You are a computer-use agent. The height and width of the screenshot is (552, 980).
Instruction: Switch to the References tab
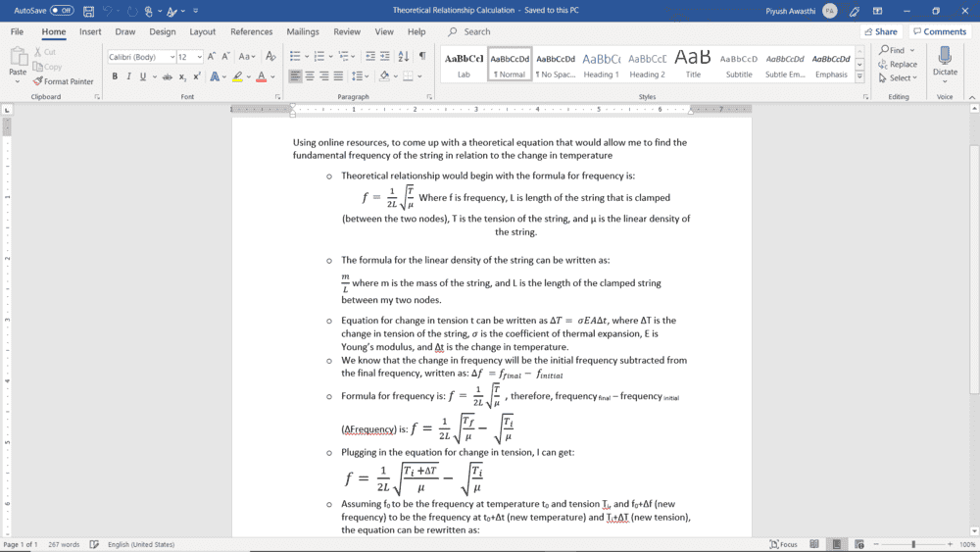[x=251, y=31]
